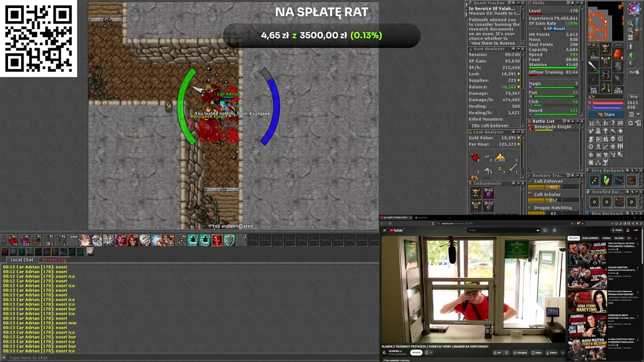Open options menu for the third suggested video
644x362 pixels.
[x=637, y=292]
